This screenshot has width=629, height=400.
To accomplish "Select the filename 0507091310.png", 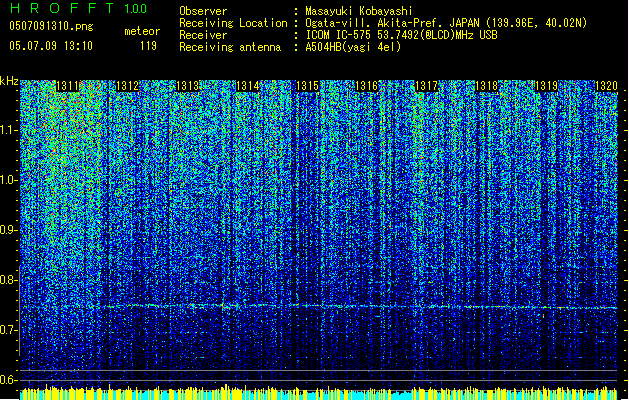I will pos(51,26).
